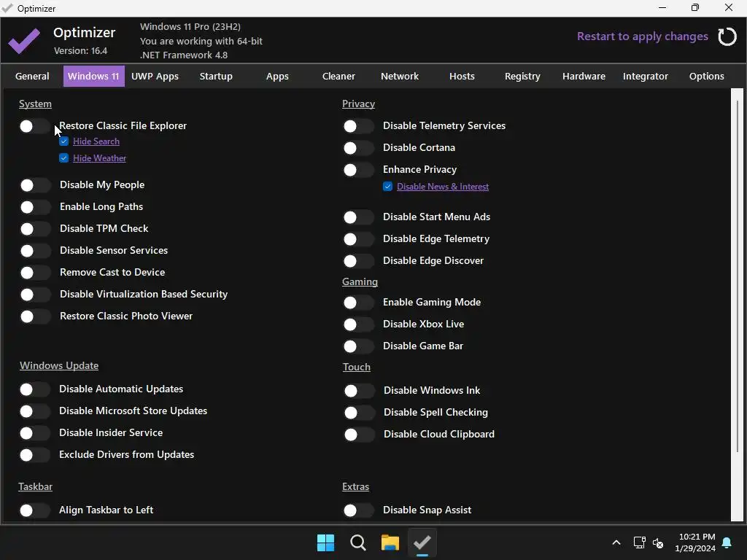
Task: Toggle Disable Game Bar
Action: click(358, 346)
